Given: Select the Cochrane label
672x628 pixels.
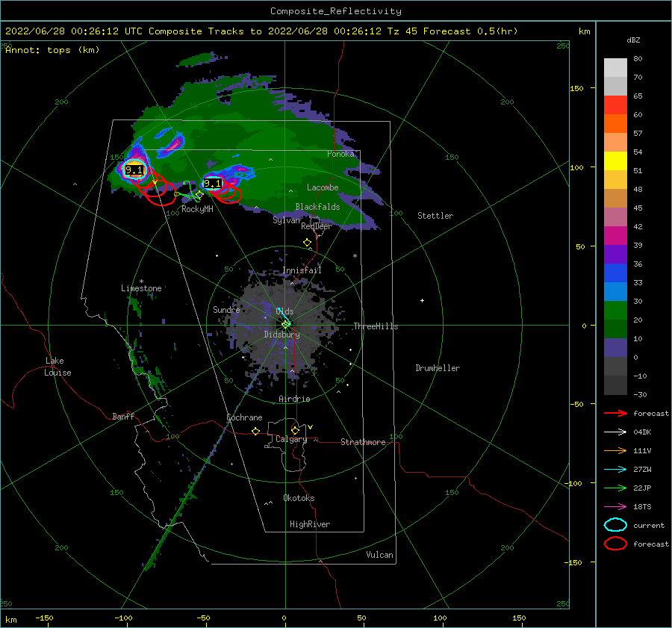Looking at the screenshot, I should [244, 417].
